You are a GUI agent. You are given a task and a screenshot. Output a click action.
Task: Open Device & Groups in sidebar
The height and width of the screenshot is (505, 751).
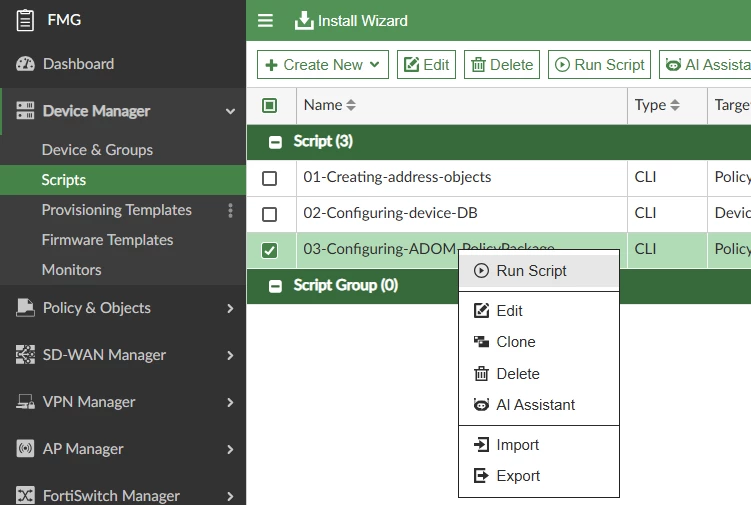(123, 150)
